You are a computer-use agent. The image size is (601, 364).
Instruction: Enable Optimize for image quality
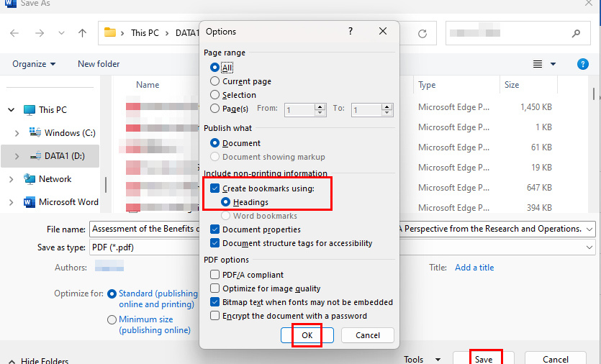click(214, 288)
